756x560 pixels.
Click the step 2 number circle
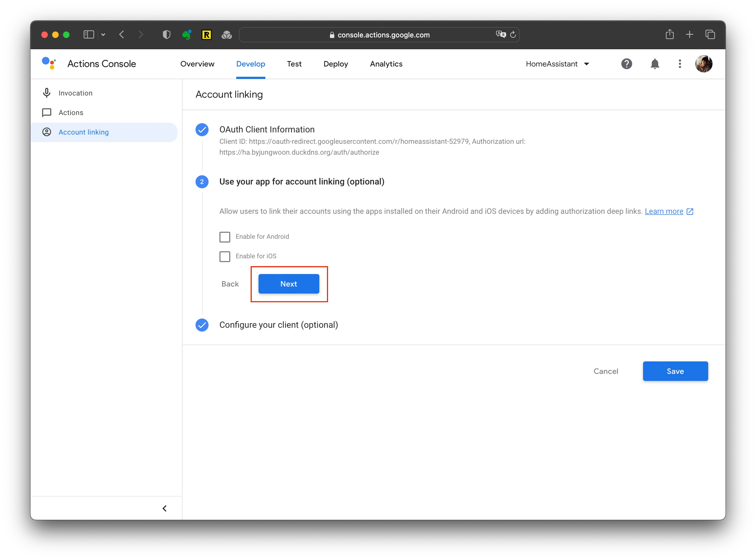202,182
